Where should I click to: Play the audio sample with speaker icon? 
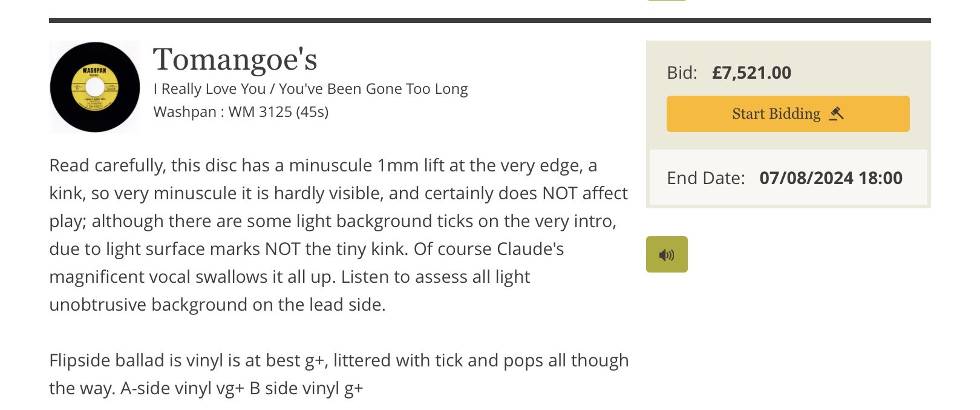tap(667, 254)
